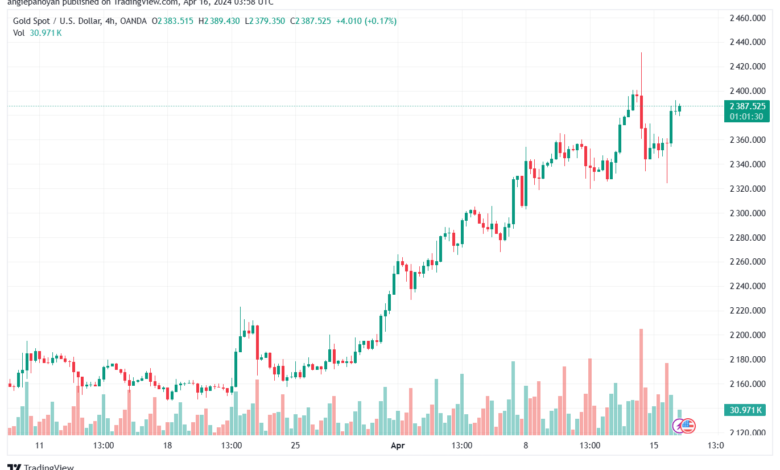Click the published by author text at top

[x=140, y=2]
